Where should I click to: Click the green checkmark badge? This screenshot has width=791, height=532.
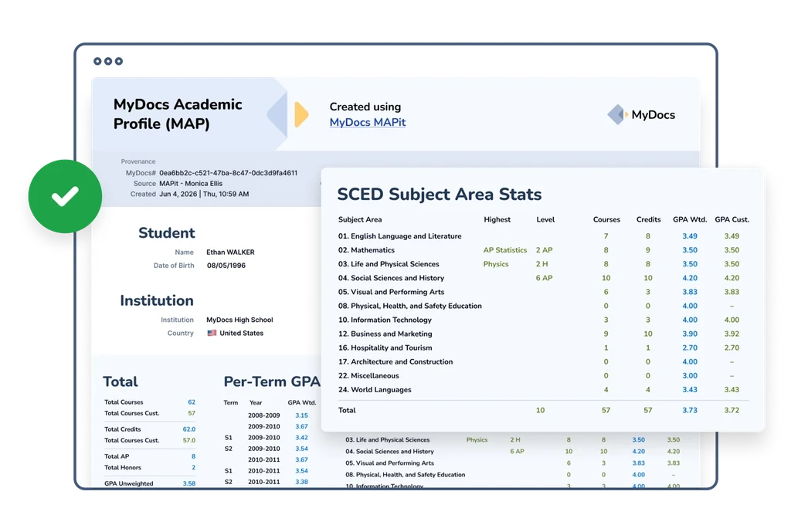pos(65,196)
